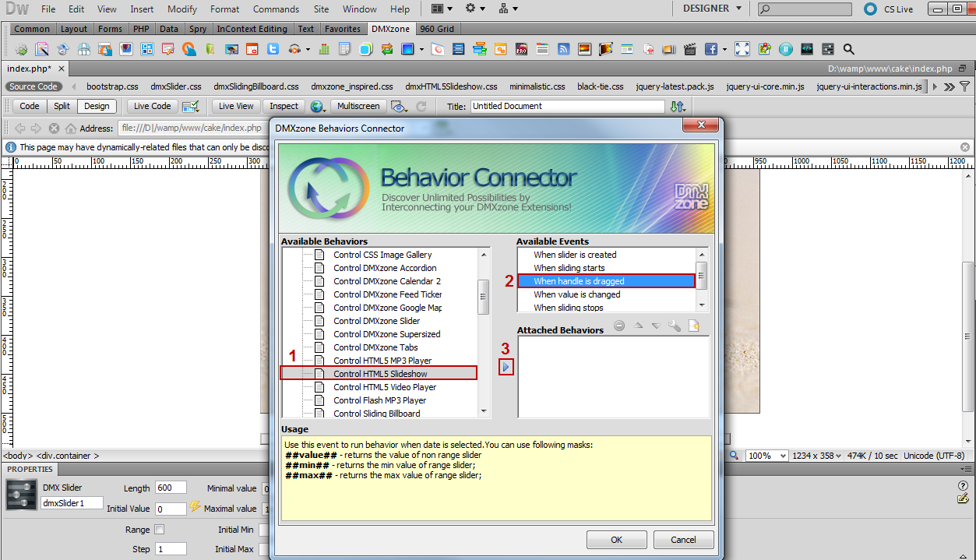Click the Multiscreen button

pyautogui.click(x=359, y=106)
